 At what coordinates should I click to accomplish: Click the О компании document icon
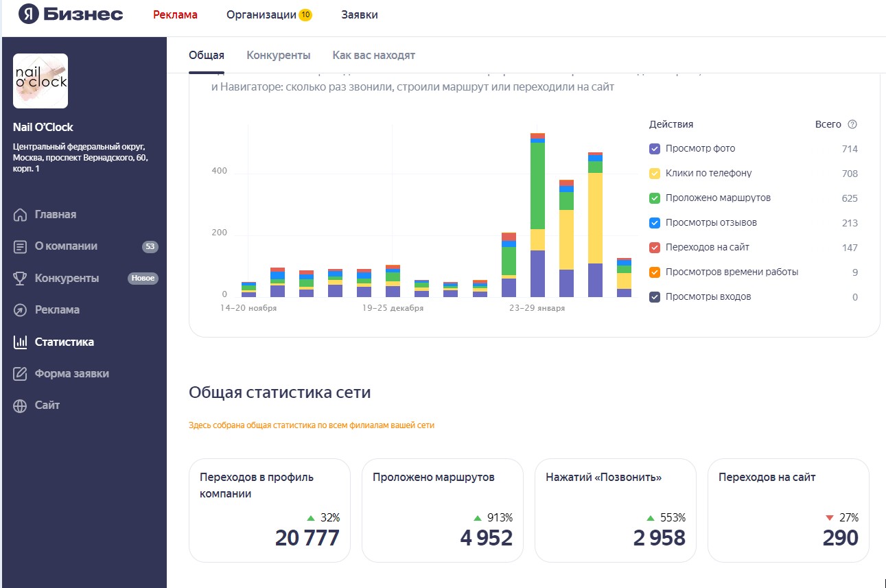pos(21,246)
